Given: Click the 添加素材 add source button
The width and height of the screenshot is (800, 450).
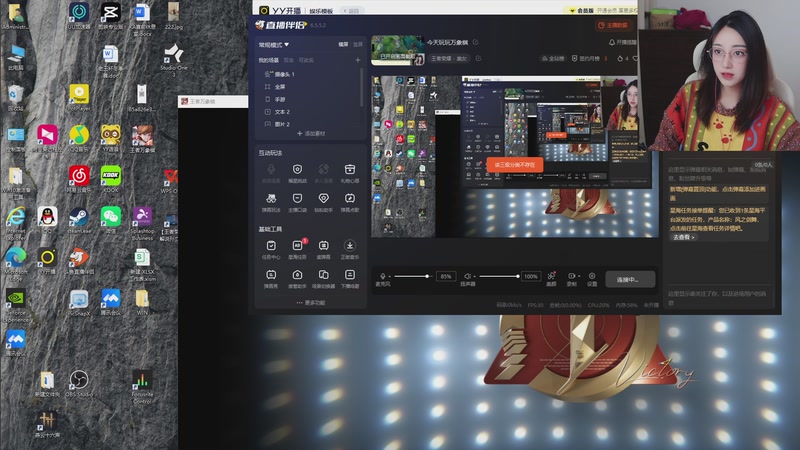Looking at the screenshot, I should pyautogui.click(x=311, y=134).
